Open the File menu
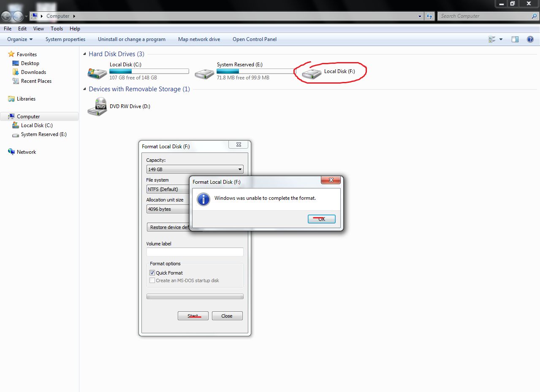Screen dimensions: 540x392 [x=8, y=29]
